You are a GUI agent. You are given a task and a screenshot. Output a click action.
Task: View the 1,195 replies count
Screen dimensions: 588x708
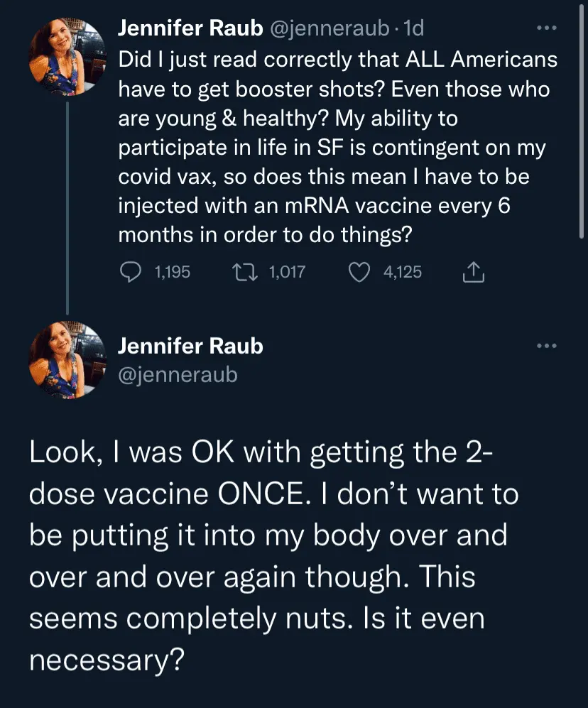(172, 271)
